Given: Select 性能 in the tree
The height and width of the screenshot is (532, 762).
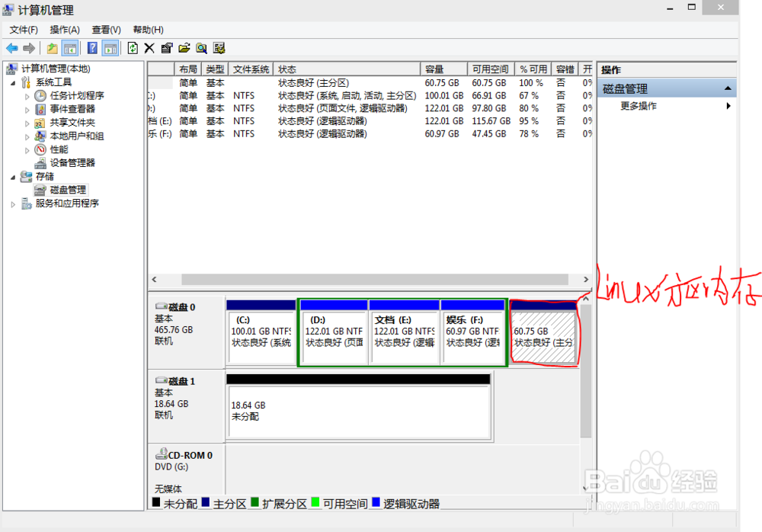Looking at the screenshot, I should [x=59, y=149].
